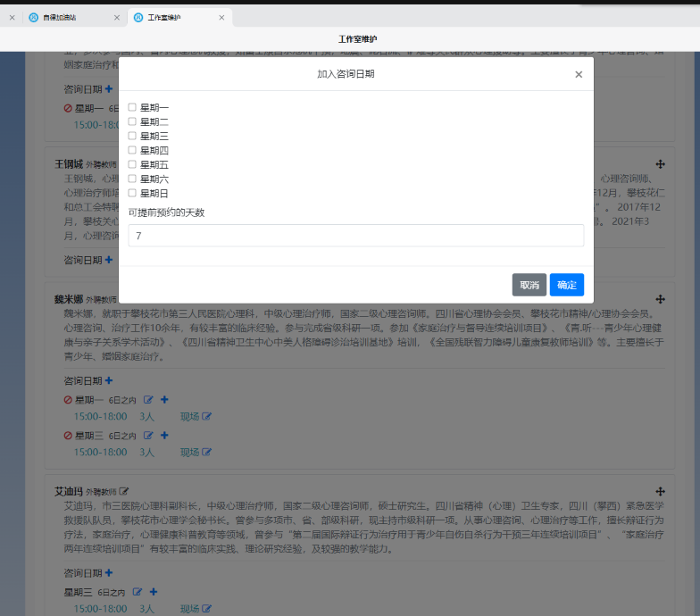700x616 pixels.
Task: Click the 加入咨询日期 dialog title
Action: tap(346, 74)
